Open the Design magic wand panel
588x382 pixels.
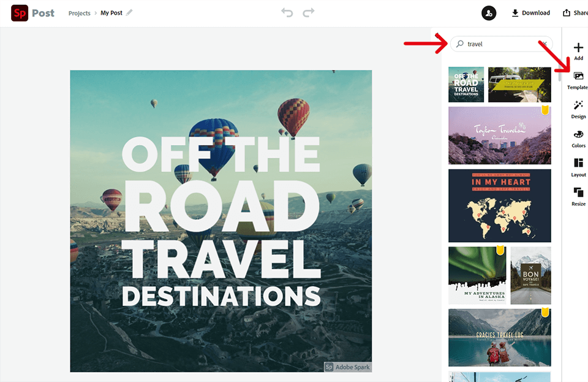coord(578,110)
